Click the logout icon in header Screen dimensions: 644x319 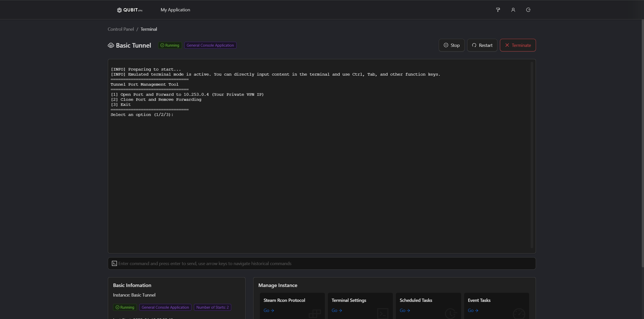tap(528, 10)
